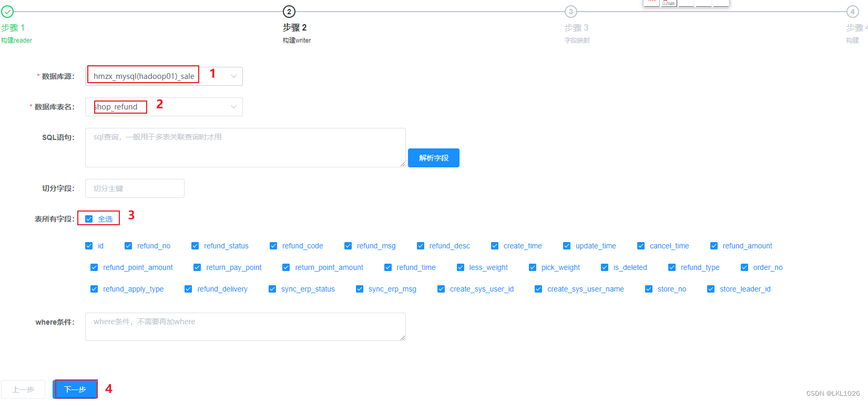Click the SQL语句 text area

point(246,147)
